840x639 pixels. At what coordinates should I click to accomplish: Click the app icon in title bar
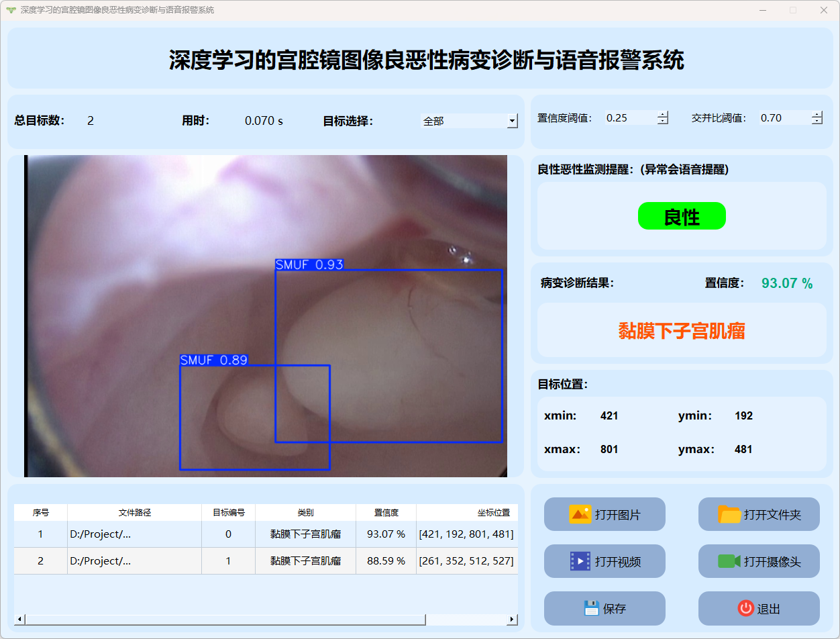10,10
